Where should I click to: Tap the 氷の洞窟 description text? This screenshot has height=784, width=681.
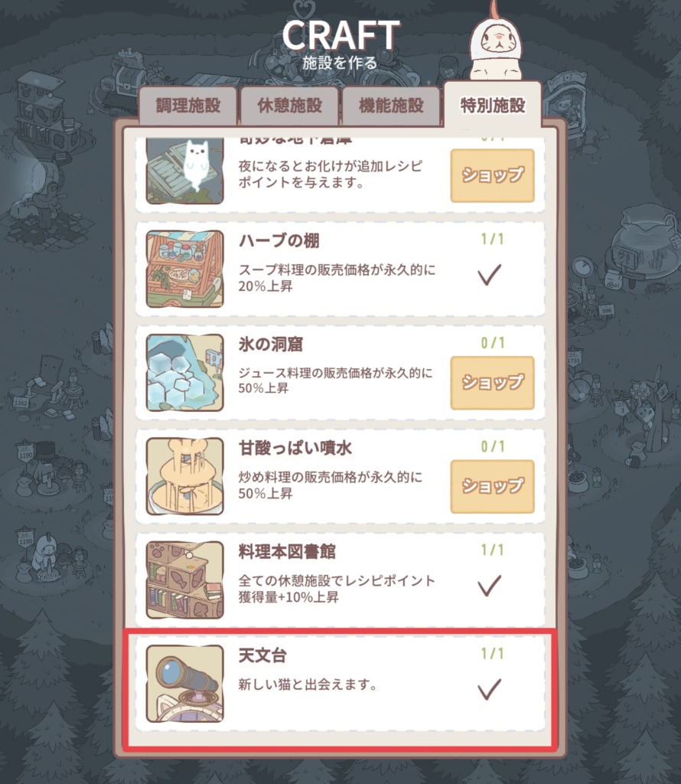335,381
